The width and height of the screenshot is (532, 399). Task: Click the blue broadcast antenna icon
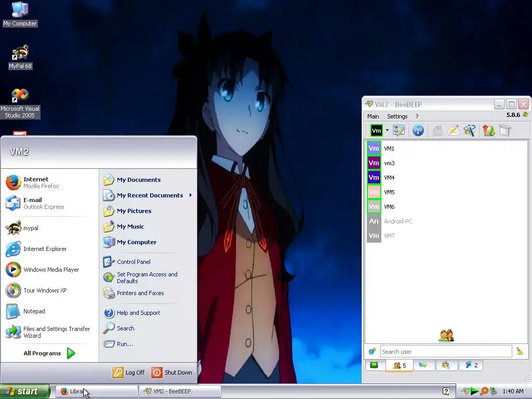click(x=418, y=130)
